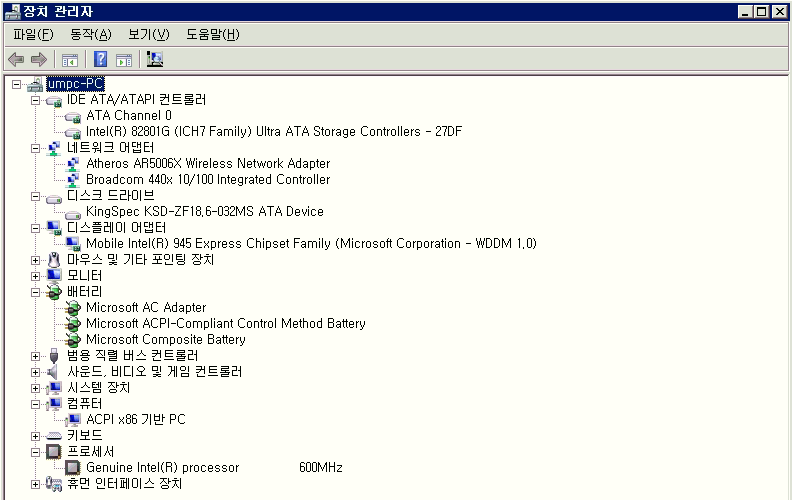The height and width of the screenshot is (500, 792).
Task: Expand the 키보드 branch
Action: [35, 436]
